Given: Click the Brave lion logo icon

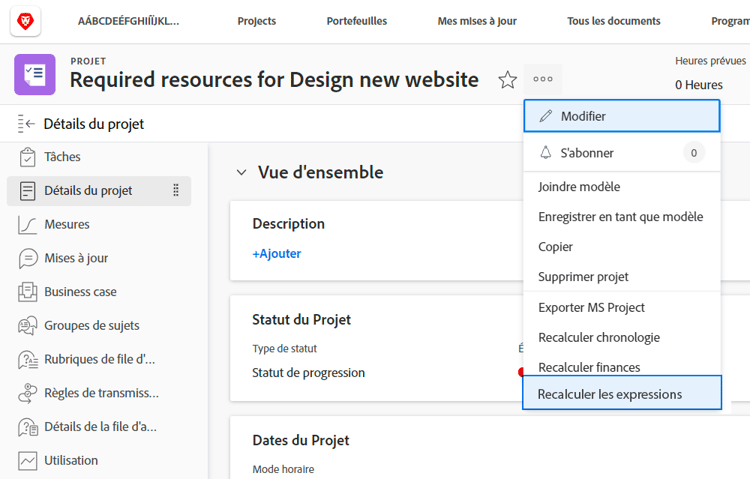Looking at the screenshot, I should [25, 21].
